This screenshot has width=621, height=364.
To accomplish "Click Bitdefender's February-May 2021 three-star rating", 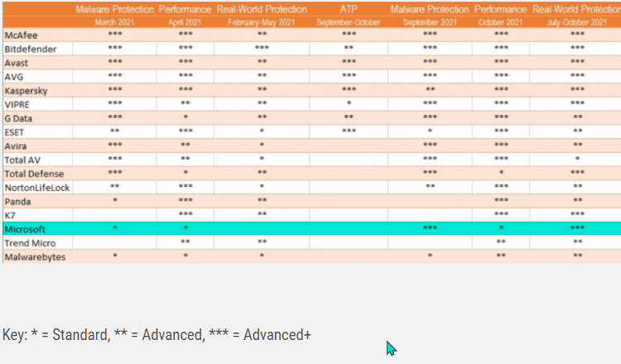I will pos(262,48).
